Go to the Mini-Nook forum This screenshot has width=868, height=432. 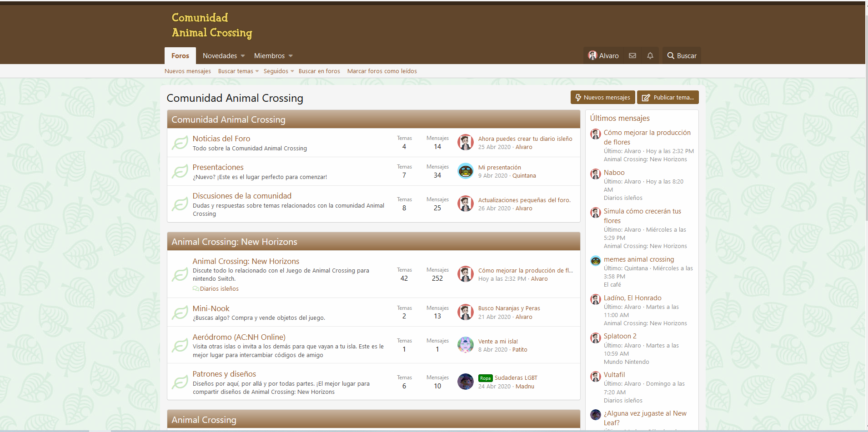[x=211, y=308]
